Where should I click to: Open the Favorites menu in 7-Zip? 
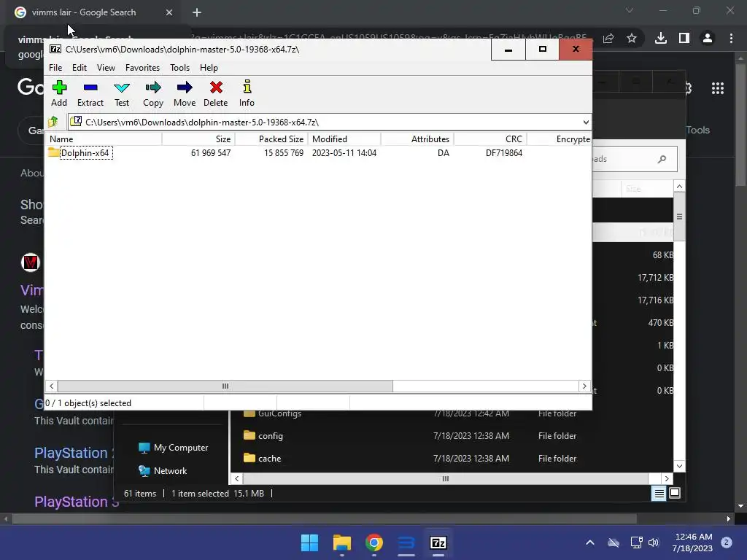click(142, 68)
